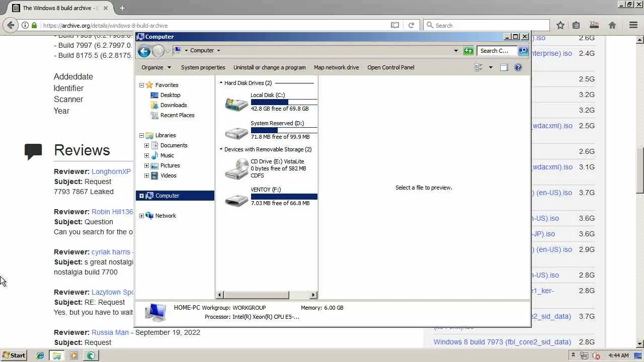644x362 pixels.
Task: Click Windows Media Player taskbar icon
Action: click(x=74, y=355)
